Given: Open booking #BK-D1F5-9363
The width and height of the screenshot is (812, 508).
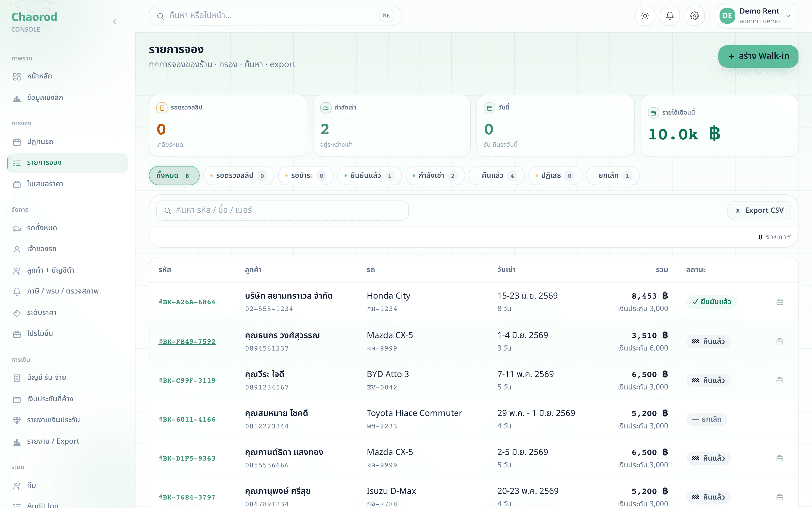Looking at the screenshot, I should point(187,458).
